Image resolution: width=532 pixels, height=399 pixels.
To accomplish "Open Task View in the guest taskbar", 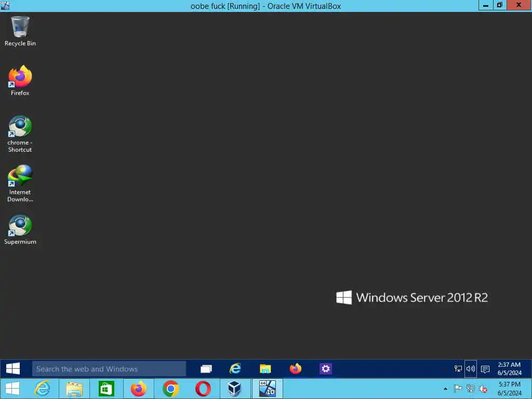I will click(x=206, y=369).
